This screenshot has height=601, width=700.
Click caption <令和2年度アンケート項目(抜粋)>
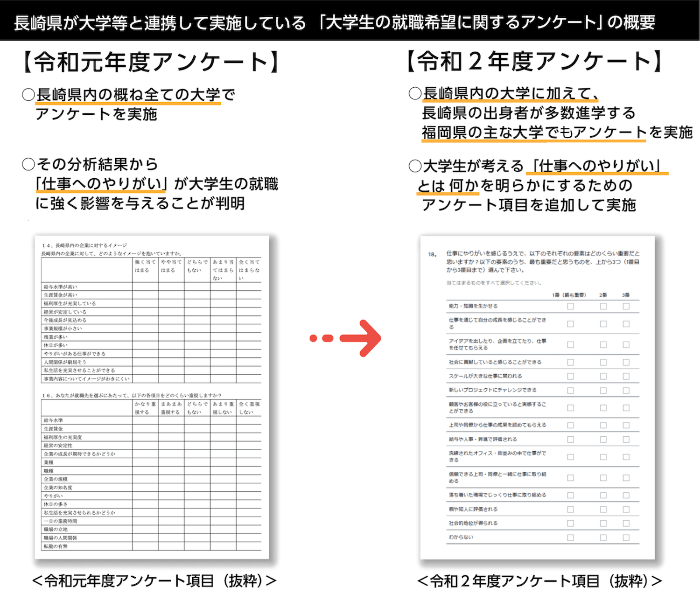tap(539, 581)
